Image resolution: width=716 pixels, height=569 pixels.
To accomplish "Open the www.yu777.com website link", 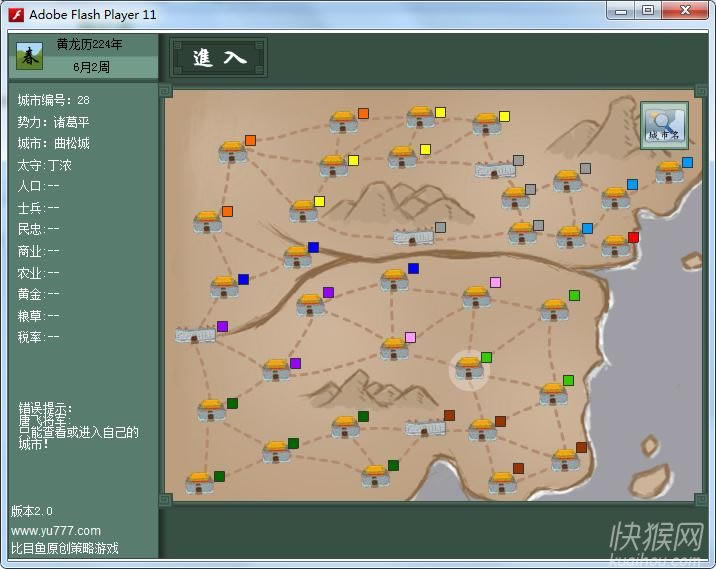I will coord(56,530).
